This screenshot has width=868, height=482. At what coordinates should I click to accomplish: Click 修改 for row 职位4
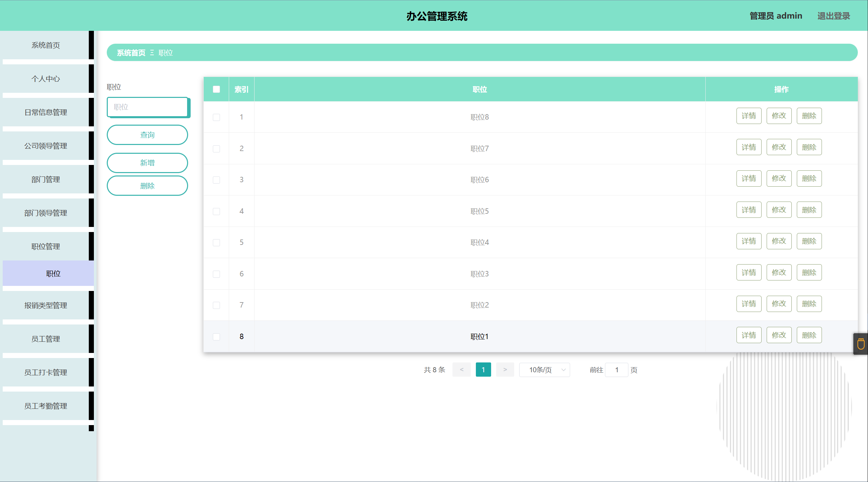coord(779,241)
